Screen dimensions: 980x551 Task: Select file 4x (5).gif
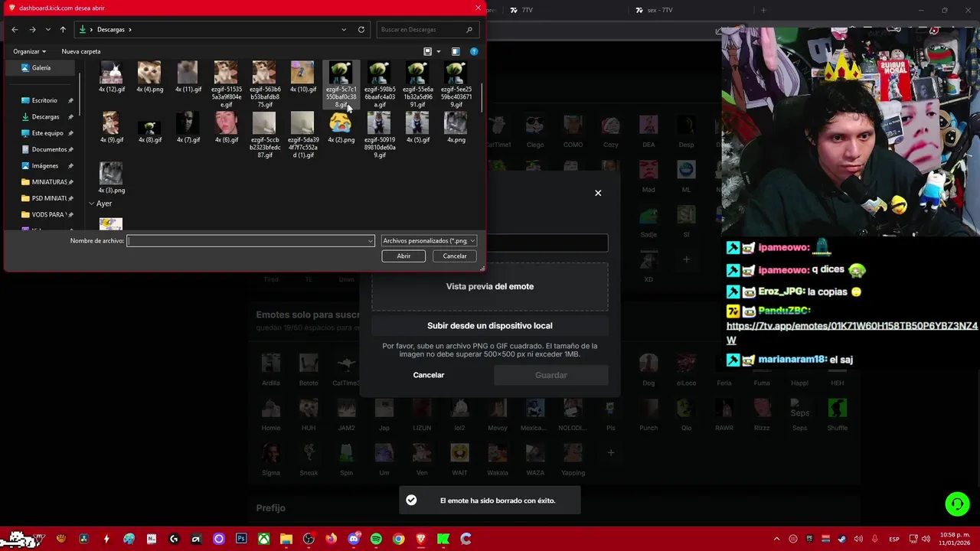417,128
